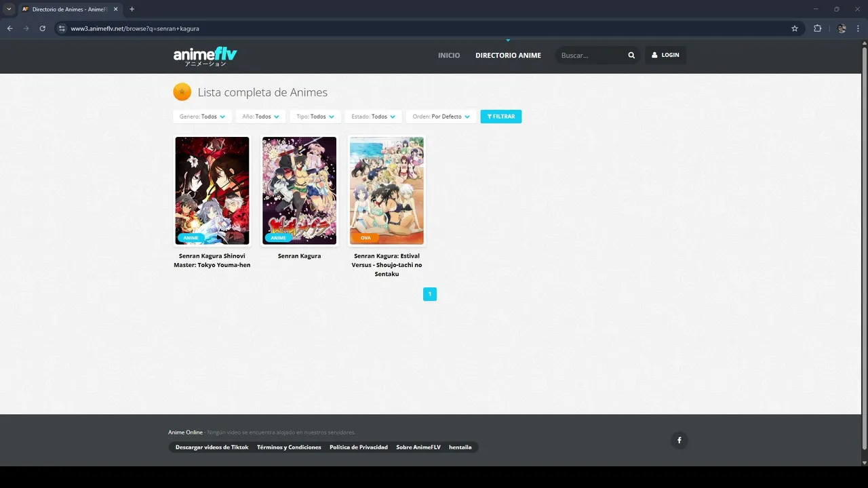Open the Senran Kagura poster thumbnail
Viewport: 868px width, 488px height.
[x=299, y=190]
